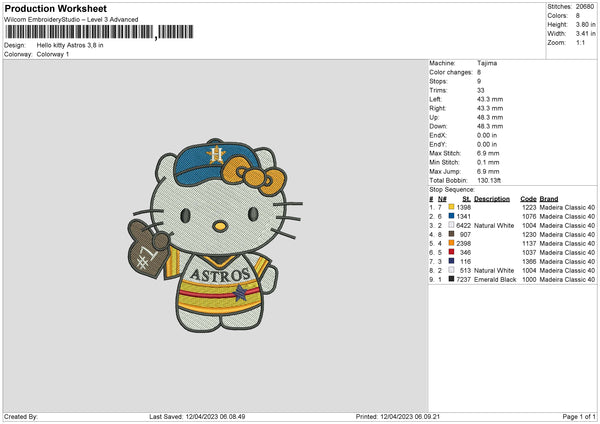The image size is (600, 424).
Task: Click thread code '1076'
Action: tap(529, 216)
